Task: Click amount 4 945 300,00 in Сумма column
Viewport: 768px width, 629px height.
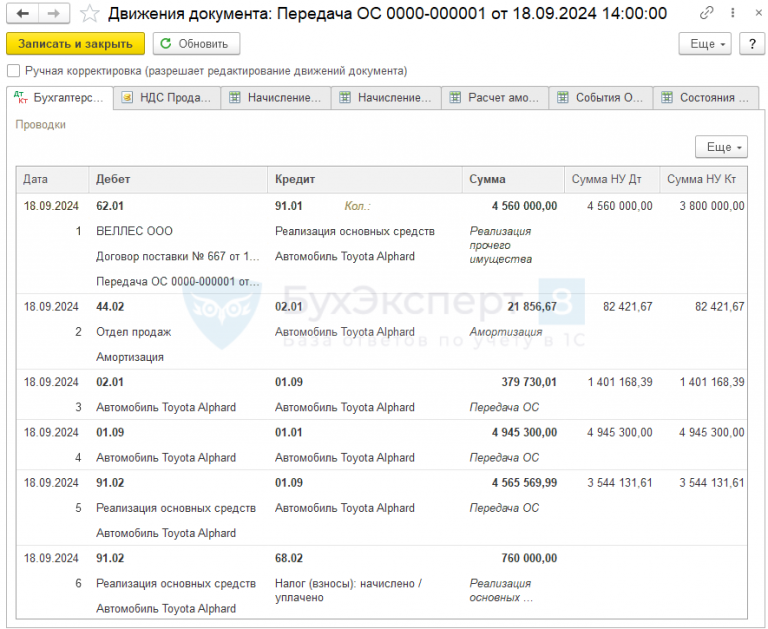Action: click(525, 433)
